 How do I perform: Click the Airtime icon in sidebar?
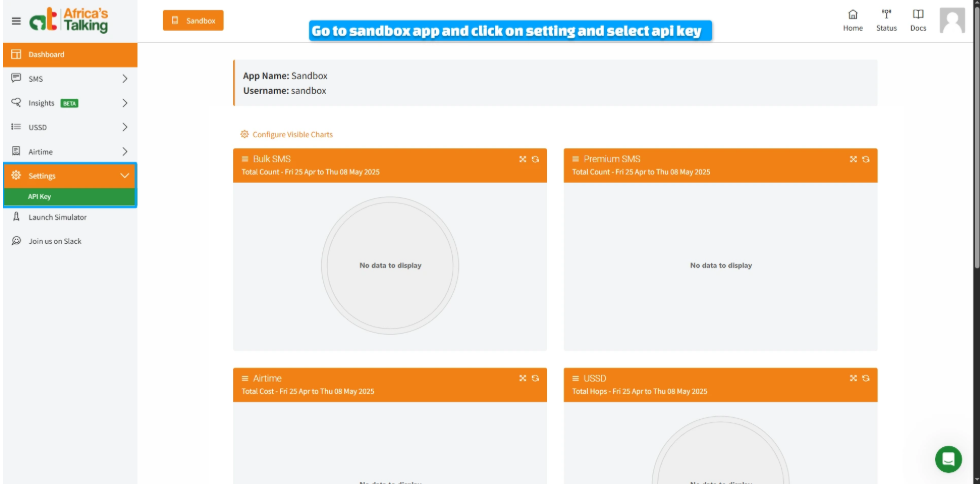click(x=16, y=151)
